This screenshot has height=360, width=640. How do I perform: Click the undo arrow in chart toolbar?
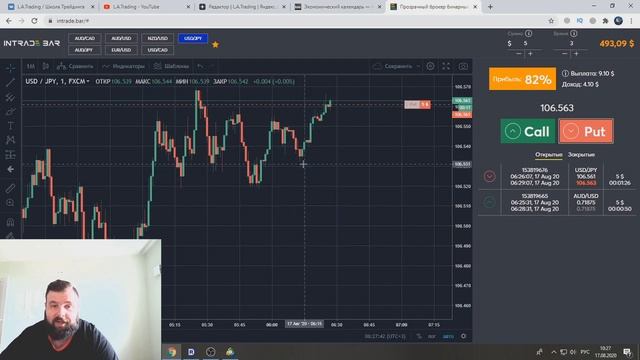click(x=200, y=66)
